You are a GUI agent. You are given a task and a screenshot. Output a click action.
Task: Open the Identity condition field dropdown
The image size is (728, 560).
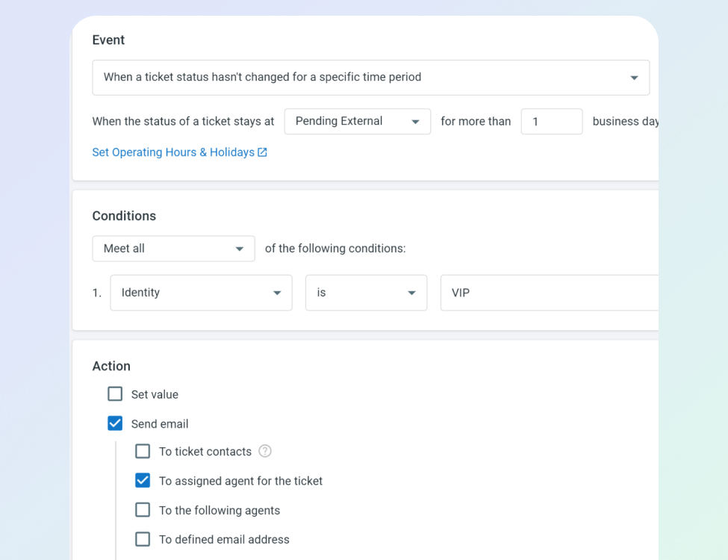[x=200, y=293]
